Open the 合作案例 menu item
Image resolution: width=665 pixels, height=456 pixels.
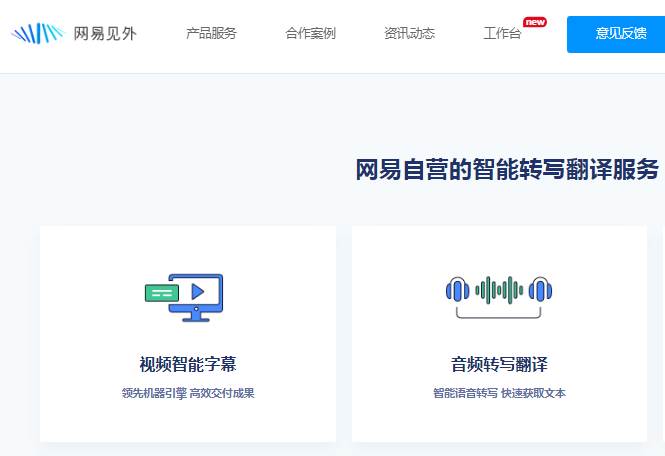[310, 33]
